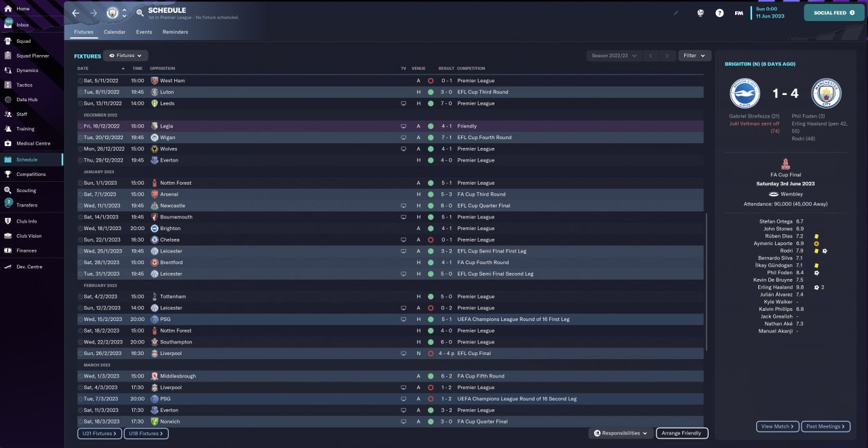
Task: Open U21 Fixtures
Action: (98, 433)
